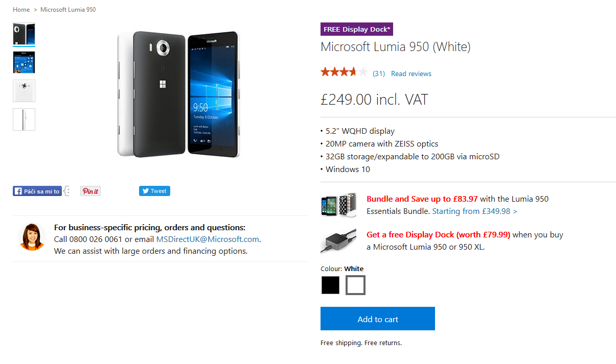The width and height of the screenshot is (616, 364).
Task: Choose the white colour swatch
Action: 355,285
